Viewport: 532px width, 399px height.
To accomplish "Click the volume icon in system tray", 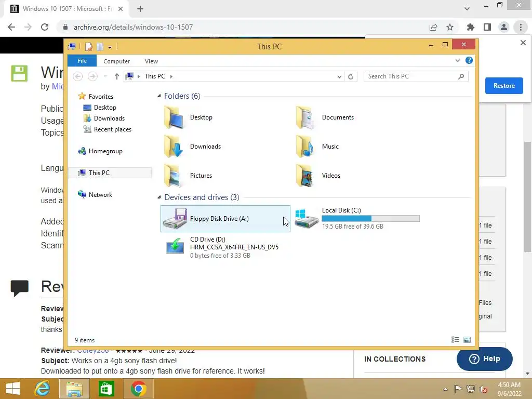I will coord(483,389).
